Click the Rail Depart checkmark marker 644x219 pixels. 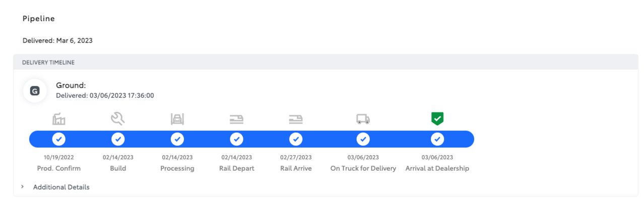point(236,139)
